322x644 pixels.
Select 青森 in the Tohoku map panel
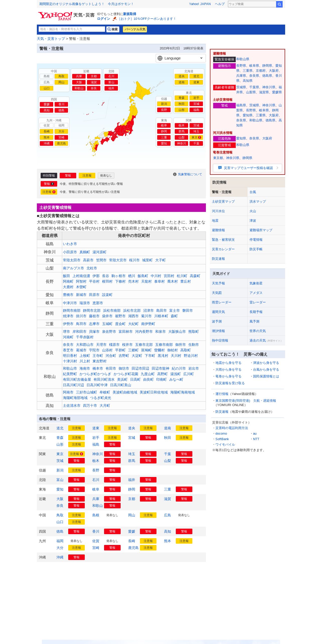(x=182, y=98)
